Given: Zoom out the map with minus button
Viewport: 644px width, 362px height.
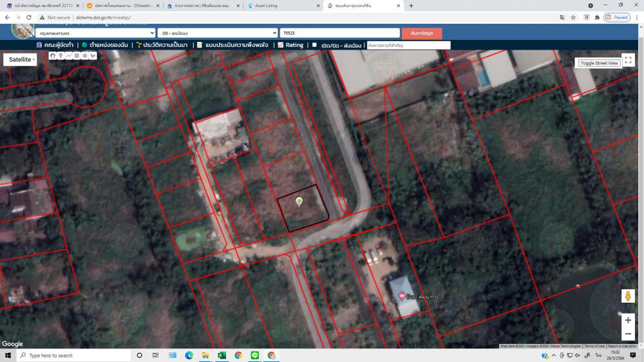Looking at the screenshot, I should (x=628, y=334).
